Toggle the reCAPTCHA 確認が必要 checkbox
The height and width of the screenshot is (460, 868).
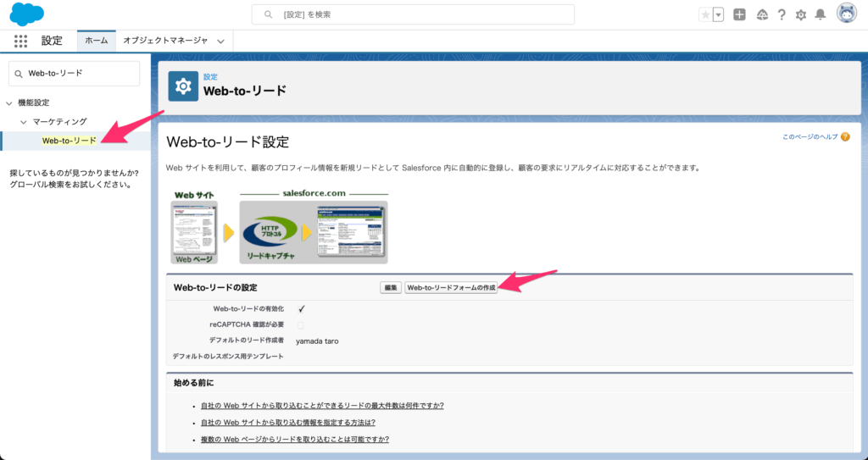coord(301,325)
